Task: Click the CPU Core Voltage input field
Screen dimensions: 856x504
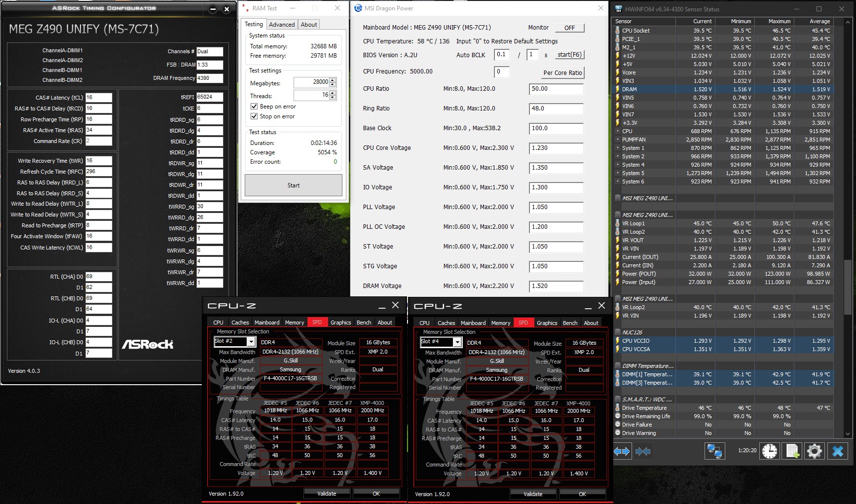Action: (556, 148)
